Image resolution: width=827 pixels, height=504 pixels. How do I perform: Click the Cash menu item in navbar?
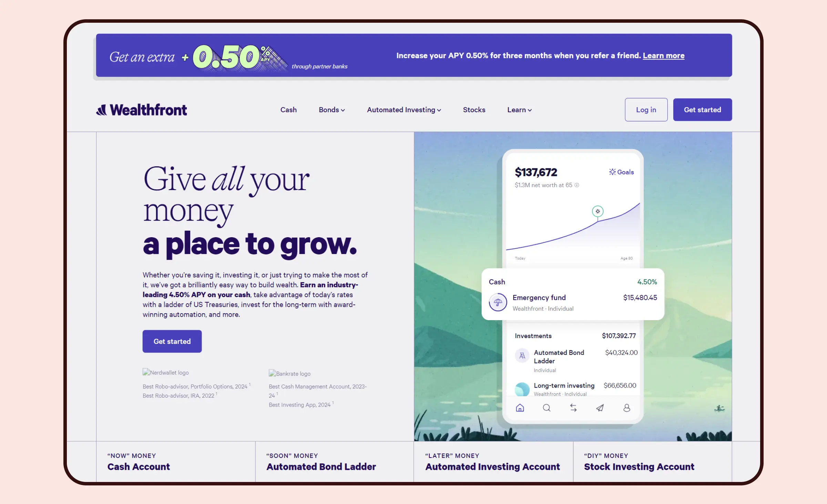click(289, 110)
